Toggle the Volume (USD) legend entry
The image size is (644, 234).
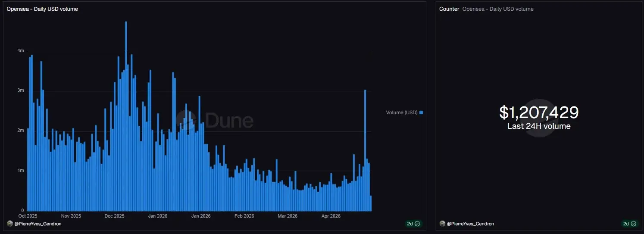404,112
